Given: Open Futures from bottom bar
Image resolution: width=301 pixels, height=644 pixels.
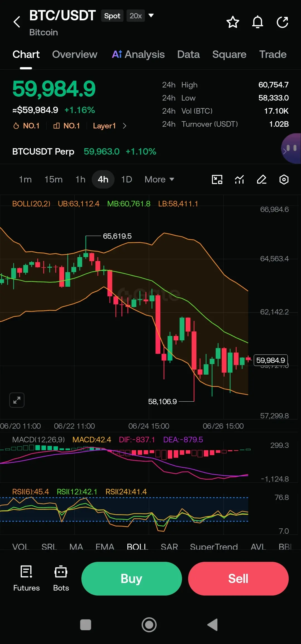Looking at the screenshot, I should point(26,578).
